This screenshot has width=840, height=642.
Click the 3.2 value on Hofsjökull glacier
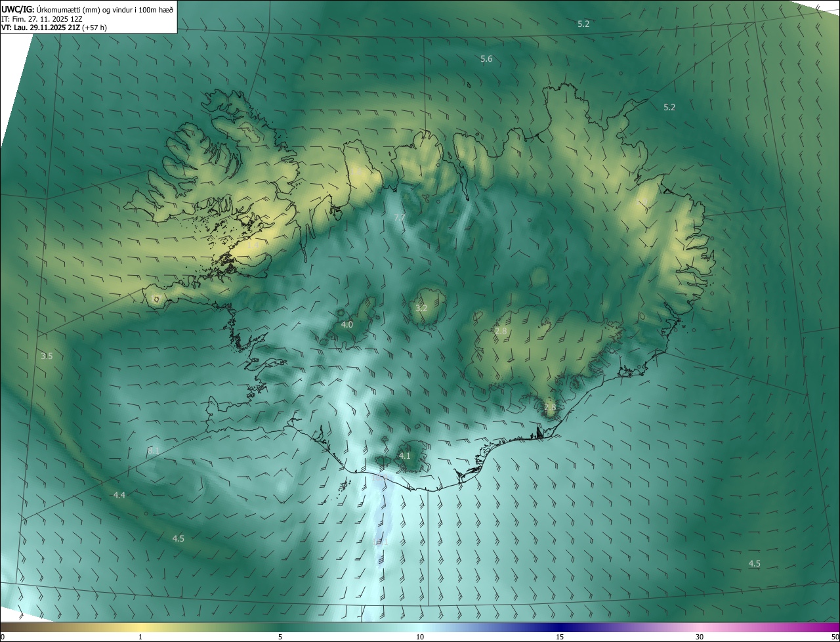tap(421, 308)
